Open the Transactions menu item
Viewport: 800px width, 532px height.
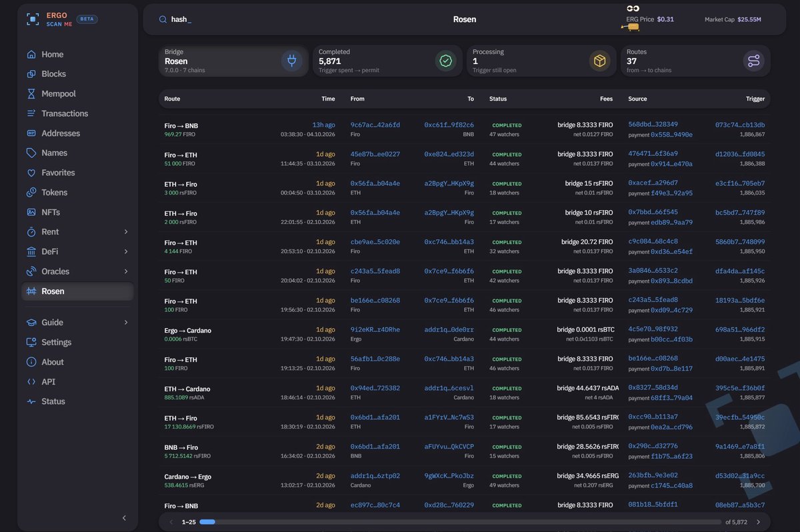click(77, 113)
